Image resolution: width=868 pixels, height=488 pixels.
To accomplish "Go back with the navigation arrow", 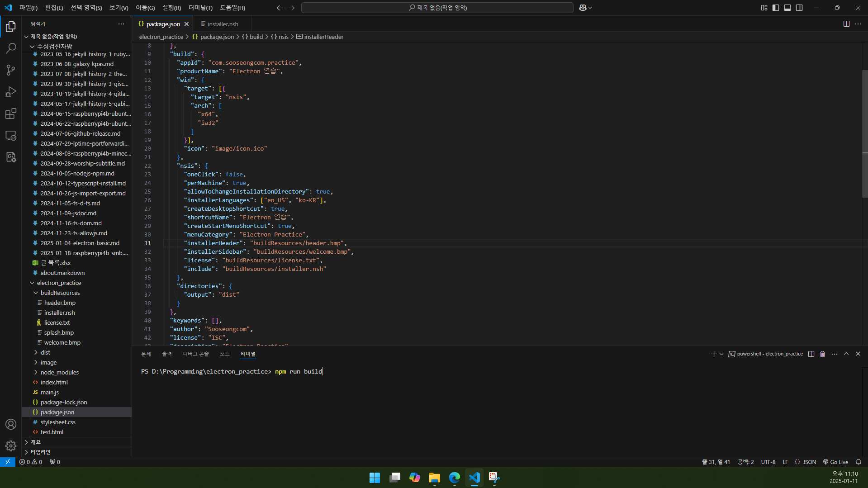I will point(280,8).
